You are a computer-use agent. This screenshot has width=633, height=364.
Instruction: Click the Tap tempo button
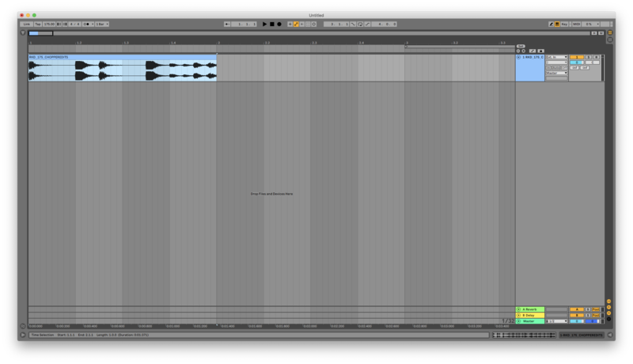37,24
